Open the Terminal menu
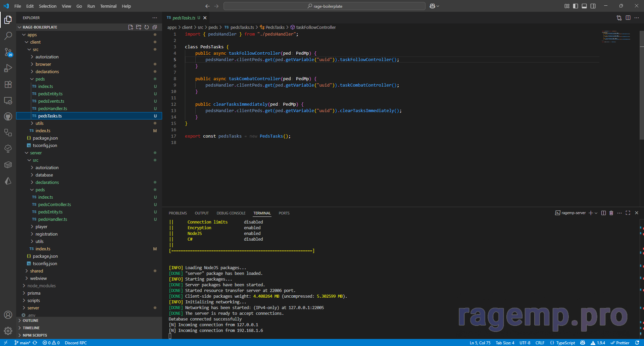The height and width of the screenshot is (346, 644). click(x=108, y=6)
